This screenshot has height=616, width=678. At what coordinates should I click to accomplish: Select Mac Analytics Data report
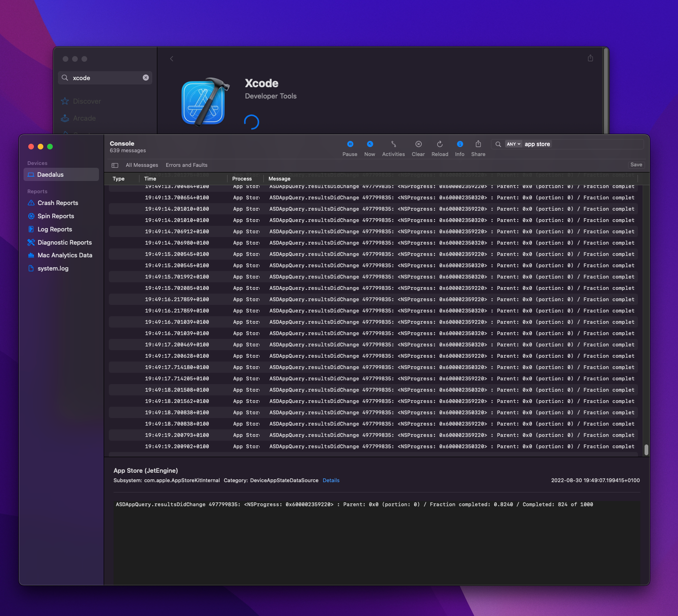click(65, 255)
